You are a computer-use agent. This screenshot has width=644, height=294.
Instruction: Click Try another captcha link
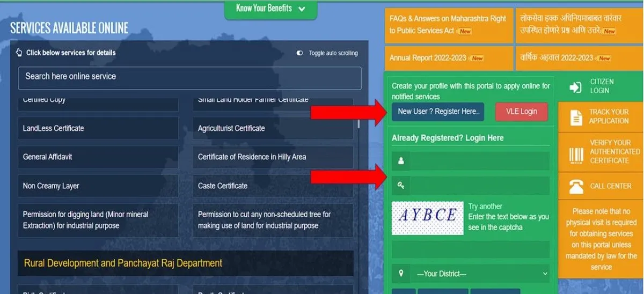tap(485, 207)
